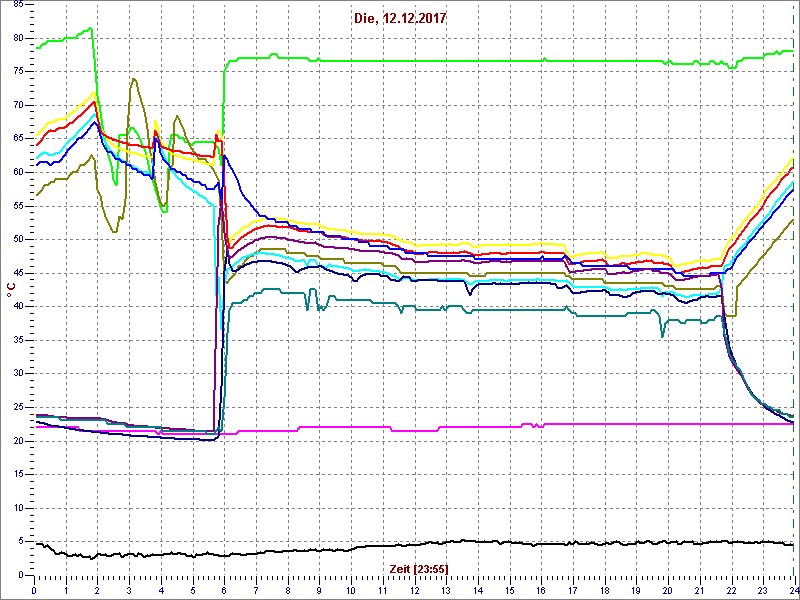Click the chart title 'Die, 12.12.2017'
This screenshot has height=600, width=800.
coord(399,19)
